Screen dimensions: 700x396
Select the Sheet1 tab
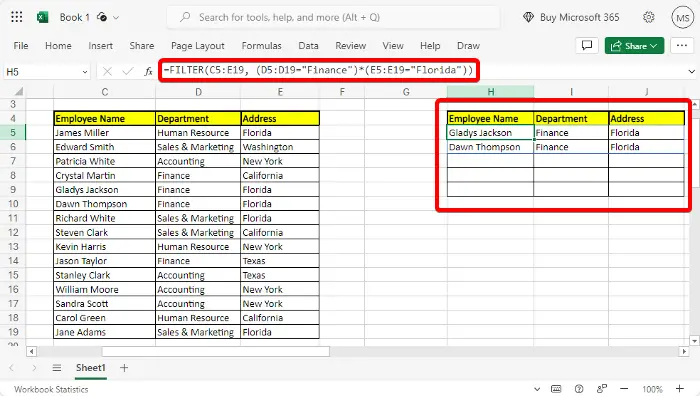point(91,368)
